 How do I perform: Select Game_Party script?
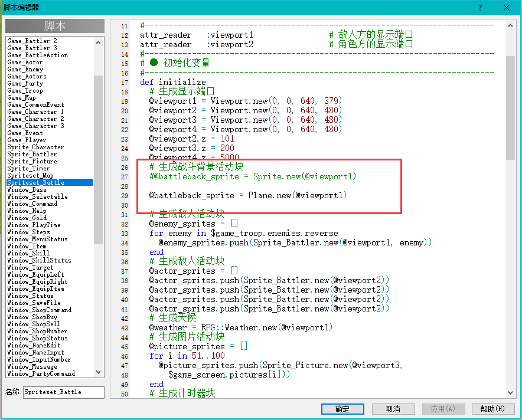[25, 83]
